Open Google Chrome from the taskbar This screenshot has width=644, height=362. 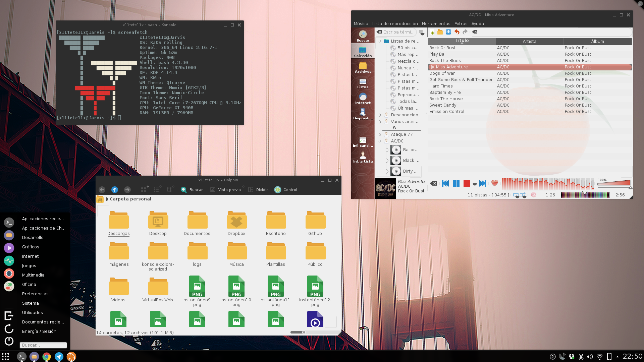[x=47, y=357]
